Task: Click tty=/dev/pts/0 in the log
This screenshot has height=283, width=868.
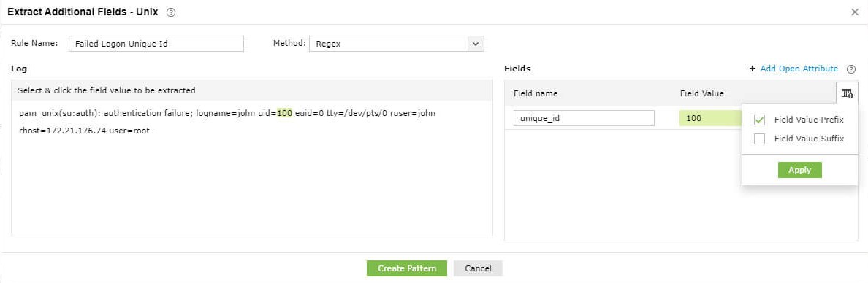Action: click(x=357, y=113)
